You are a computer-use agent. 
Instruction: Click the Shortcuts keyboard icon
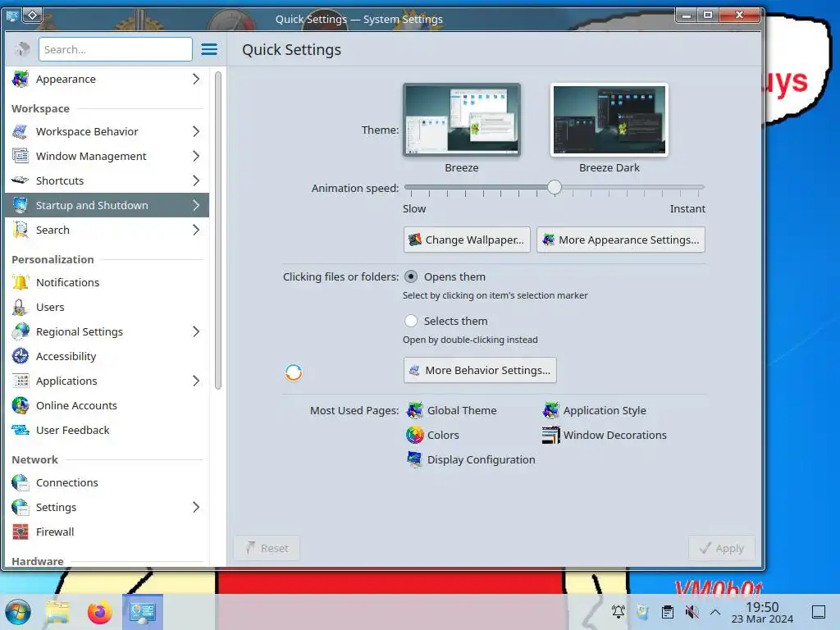(x=21, y=180)
